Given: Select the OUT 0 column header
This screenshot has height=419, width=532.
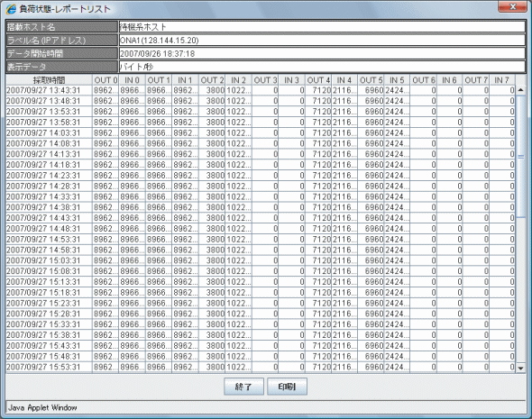Looking at the screenshot, I should tap(105, 80).
